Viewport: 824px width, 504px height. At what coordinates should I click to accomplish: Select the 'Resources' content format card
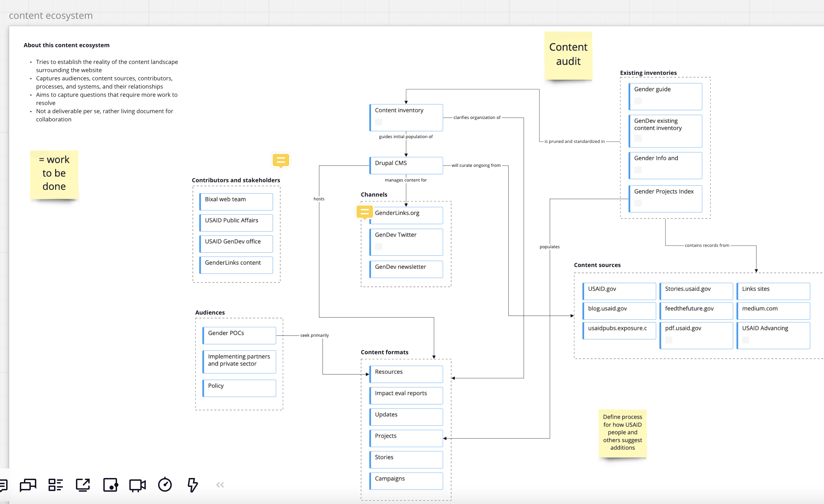406,374
